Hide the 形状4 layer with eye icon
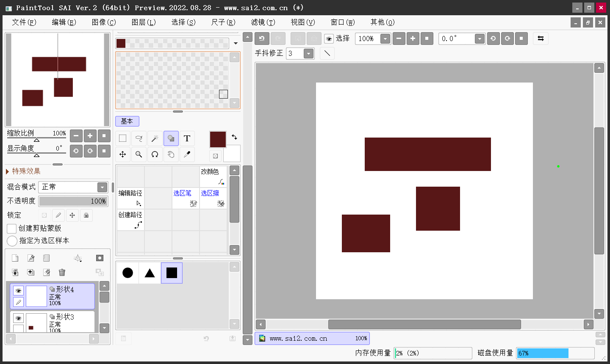 pyautogui.click(x=18, y=291)
